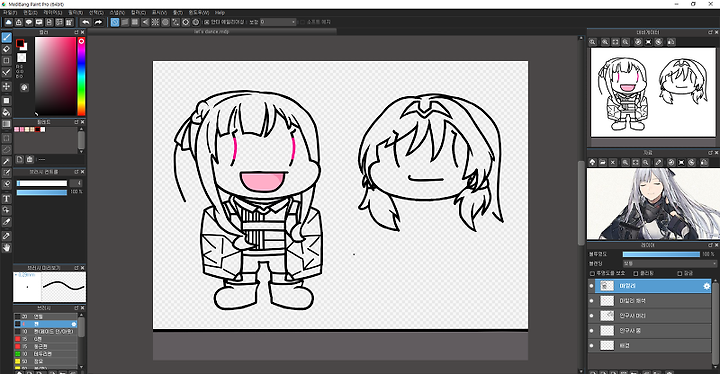The width and height of the screenshot is (720, 374).
Task: Turn snap off with the highlighted snap icon
Action: [x=115, y=22]
